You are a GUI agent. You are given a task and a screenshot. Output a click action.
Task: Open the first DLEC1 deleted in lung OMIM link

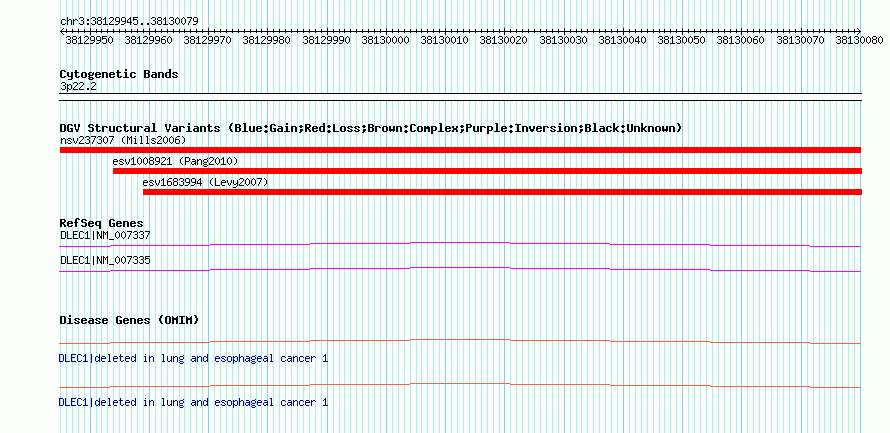193,359
